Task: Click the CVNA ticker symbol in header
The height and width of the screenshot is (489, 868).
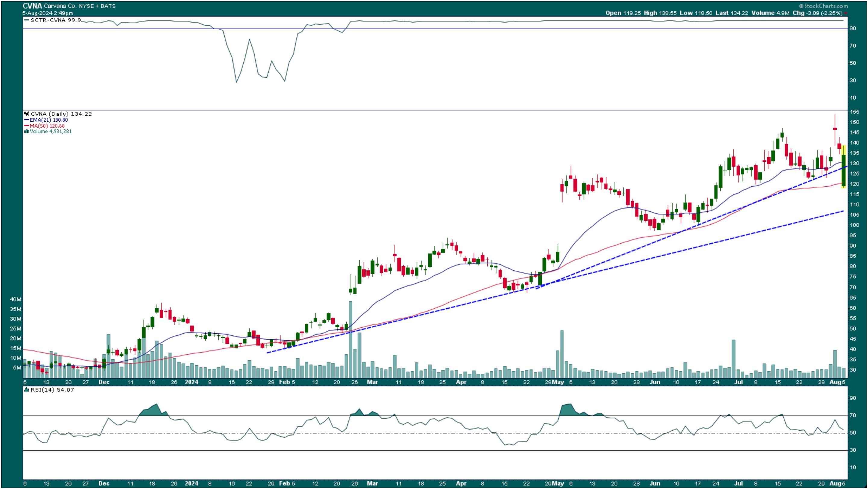Action: [32, 6]
